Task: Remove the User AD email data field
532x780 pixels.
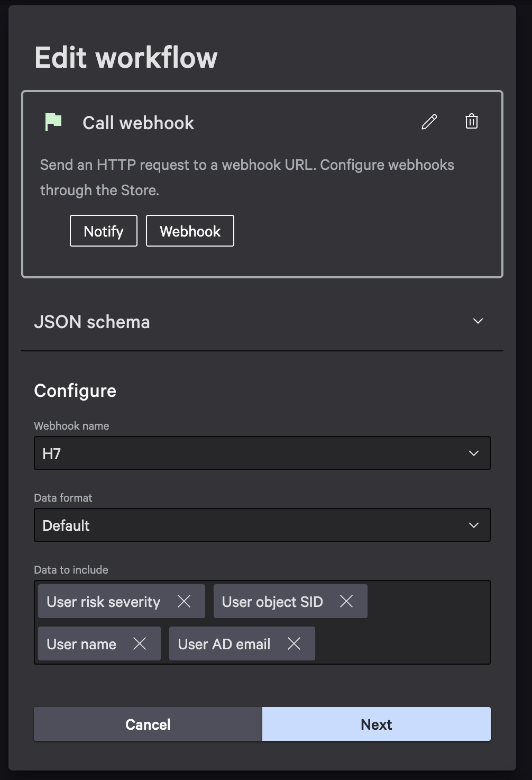Action: click(294, 643)
